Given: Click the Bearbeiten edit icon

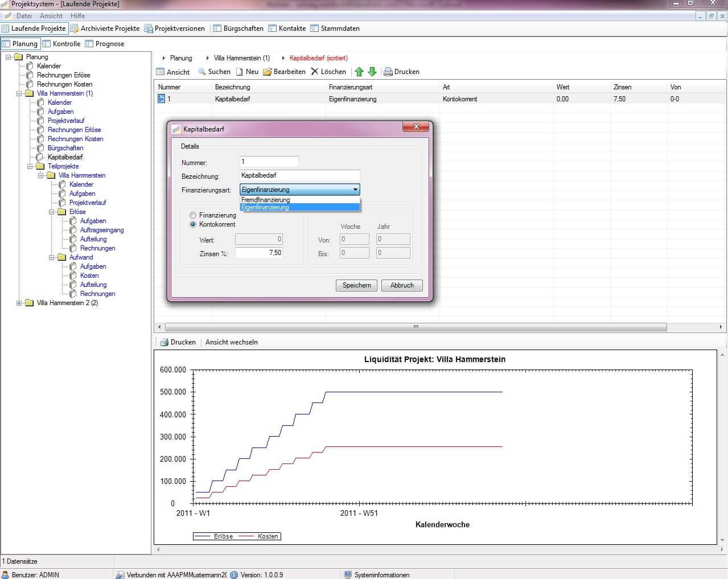Looking at the screenshot, I should pyautogui.click(x=268, y=72).
